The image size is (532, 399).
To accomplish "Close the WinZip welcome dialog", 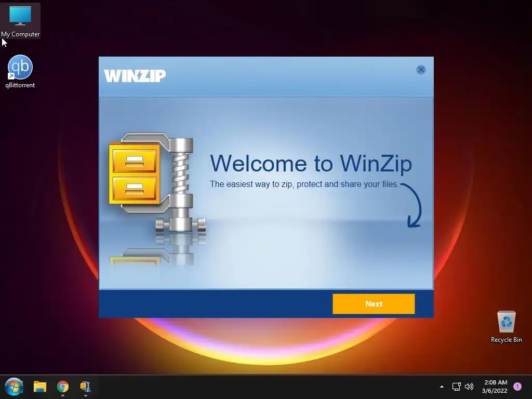I will pyautogui.click(x=421, y=70).
